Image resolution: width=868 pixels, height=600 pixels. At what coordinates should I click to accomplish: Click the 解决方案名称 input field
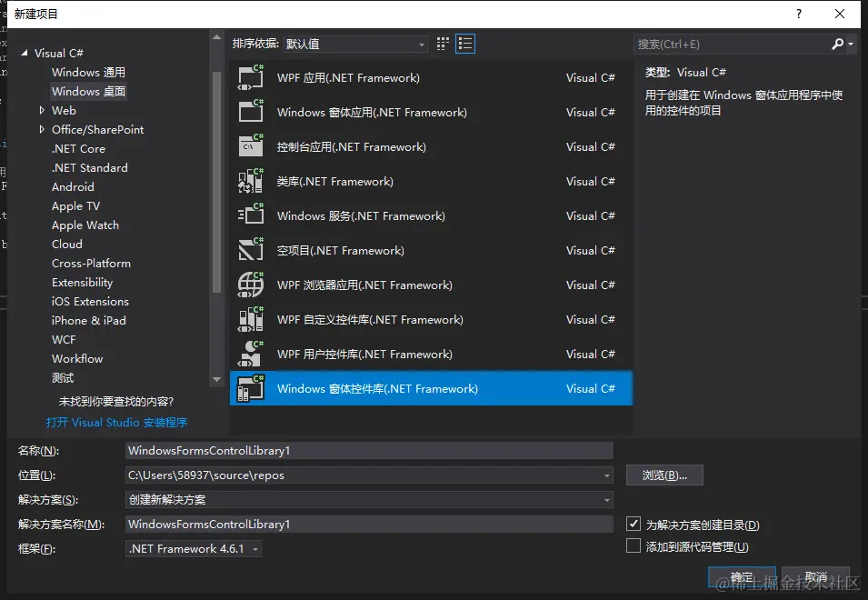pyautogui.click(x=369, y=525)
